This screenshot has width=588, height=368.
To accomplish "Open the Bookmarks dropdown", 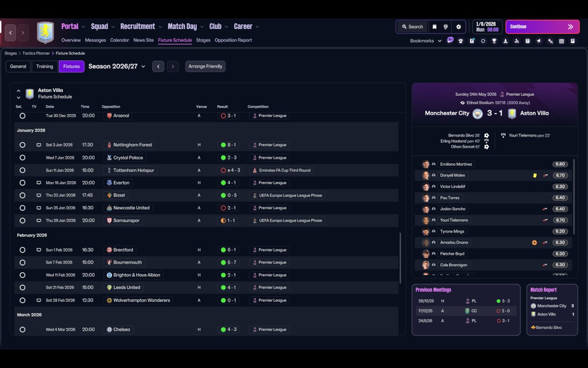I will (x=426, y=41).
